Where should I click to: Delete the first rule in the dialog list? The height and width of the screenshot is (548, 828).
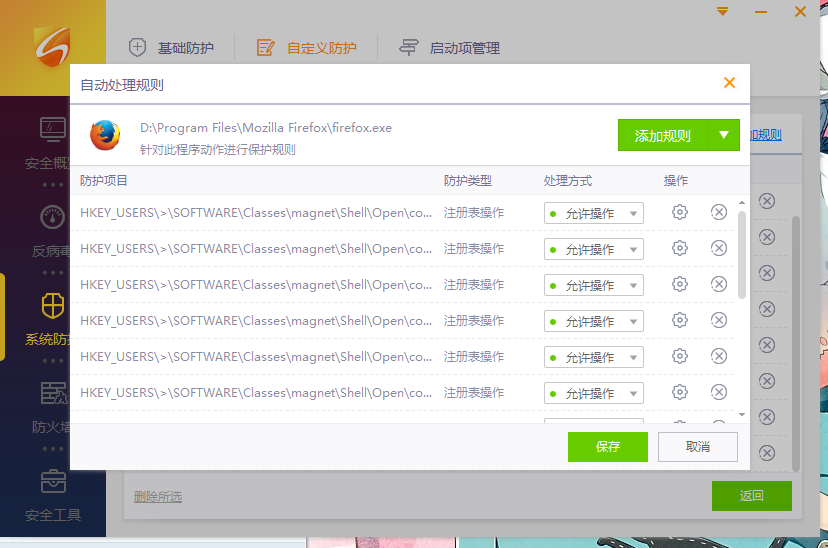(x=719, y=212)
